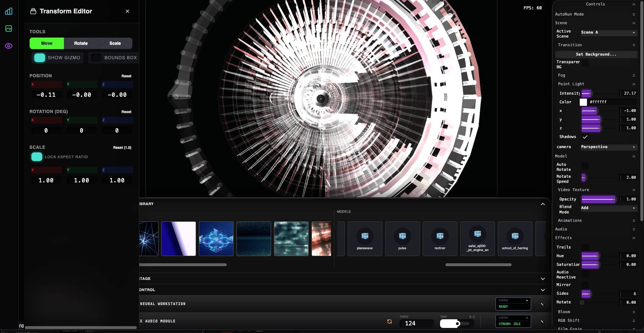Click the Set Background button
Viewport: 644px width, 333px height.
(x=596, y=54)
